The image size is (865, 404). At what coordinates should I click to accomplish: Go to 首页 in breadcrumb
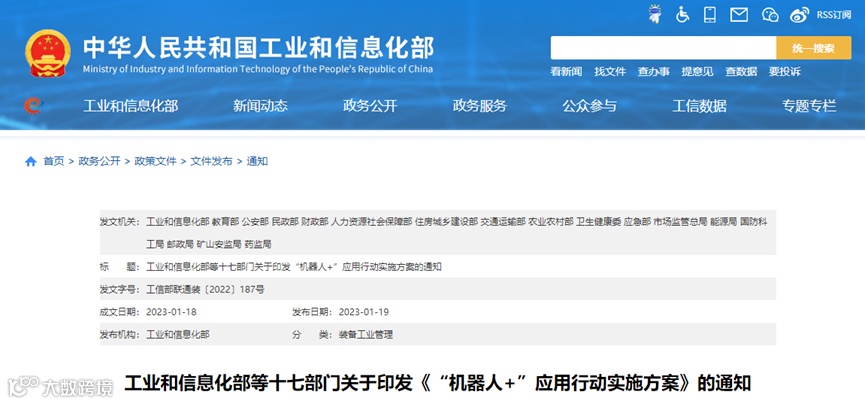point(54,161)
